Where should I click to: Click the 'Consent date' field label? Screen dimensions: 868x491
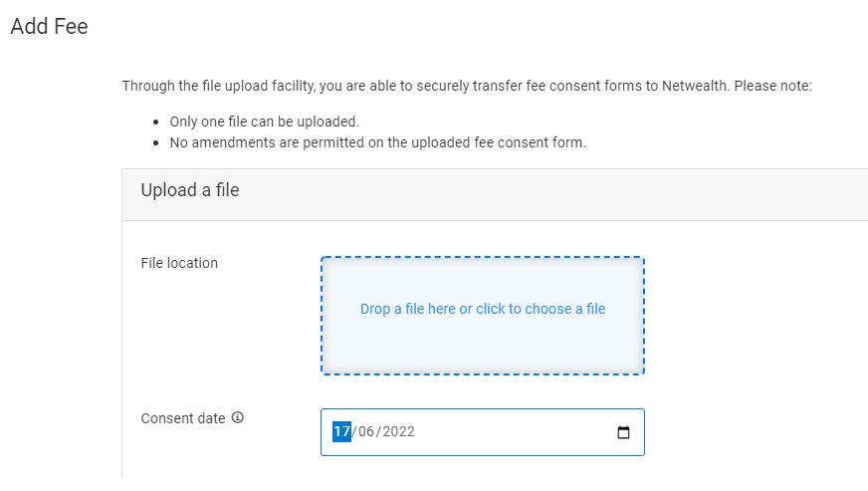point(183,418)
